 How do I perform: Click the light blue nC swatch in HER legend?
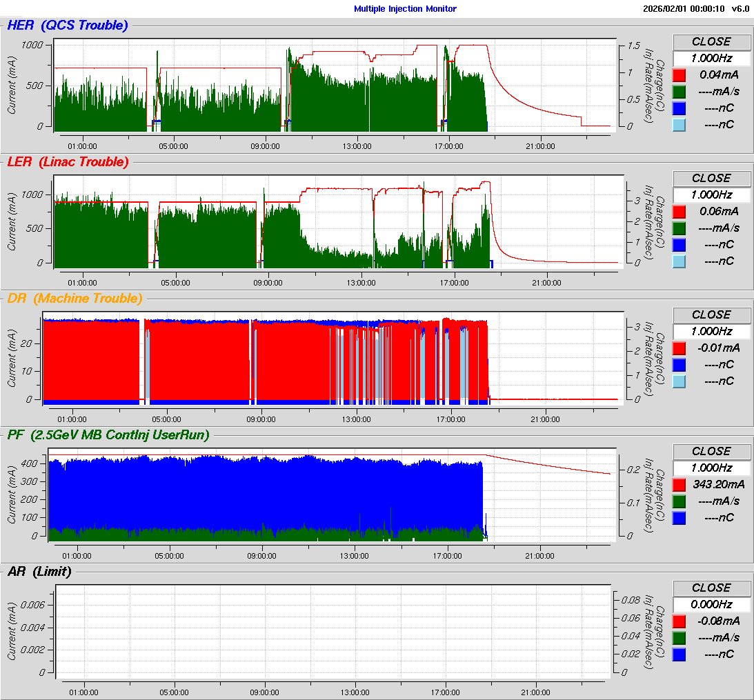[679, 124]
